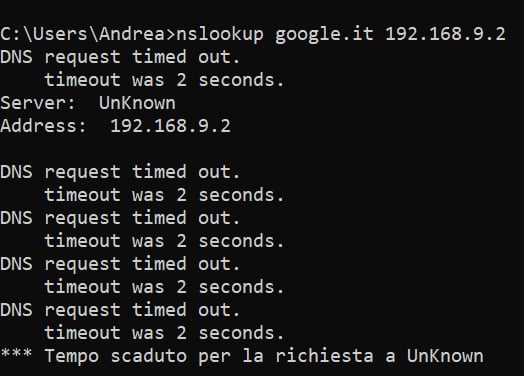The height and width of the screenshot is (376, 524).
Task: Click the last timeout was 2 seconds line
Action: point(164,333)
